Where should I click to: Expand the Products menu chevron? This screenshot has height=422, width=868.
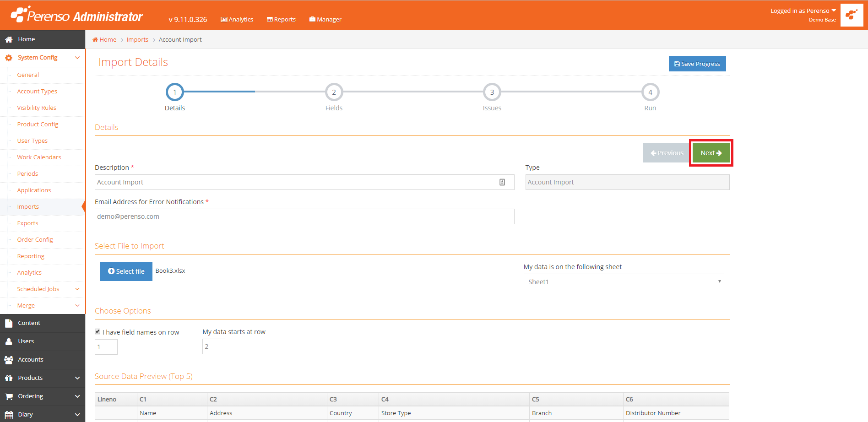(x=77, y=378)
